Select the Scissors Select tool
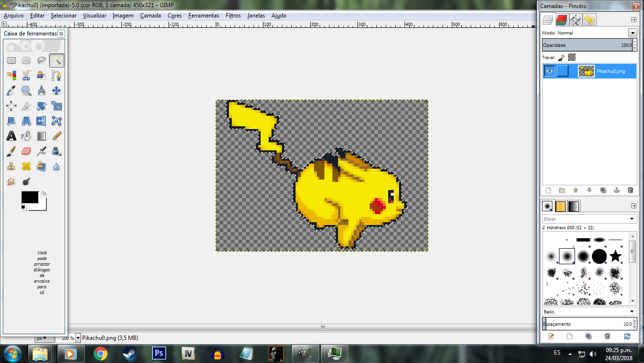 pos(26,76)
